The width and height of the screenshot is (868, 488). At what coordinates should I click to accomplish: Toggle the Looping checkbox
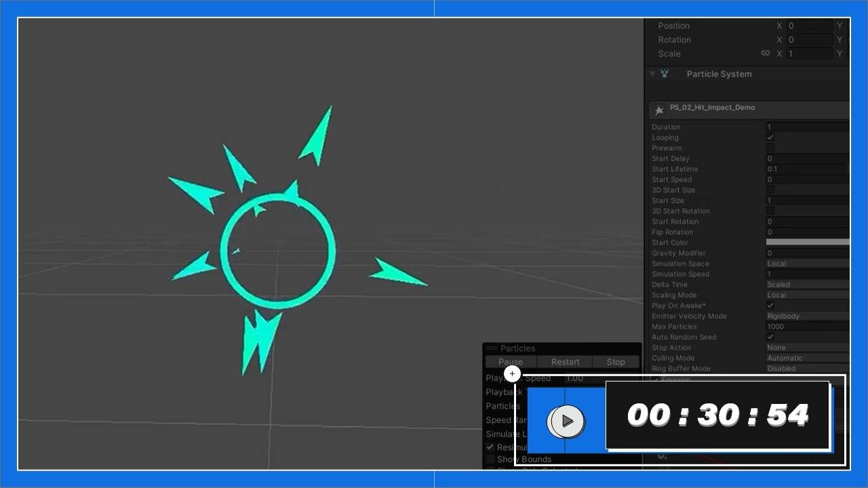point(770,138)
